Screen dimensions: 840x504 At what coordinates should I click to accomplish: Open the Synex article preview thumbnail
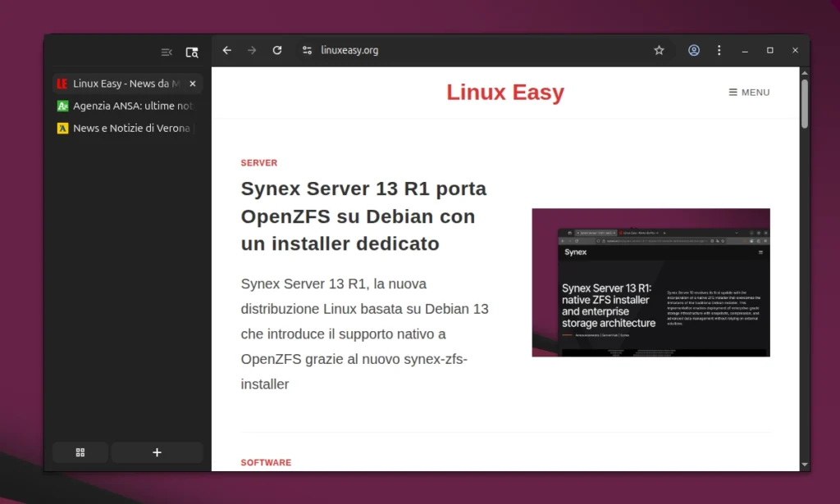tap(651, 282)
